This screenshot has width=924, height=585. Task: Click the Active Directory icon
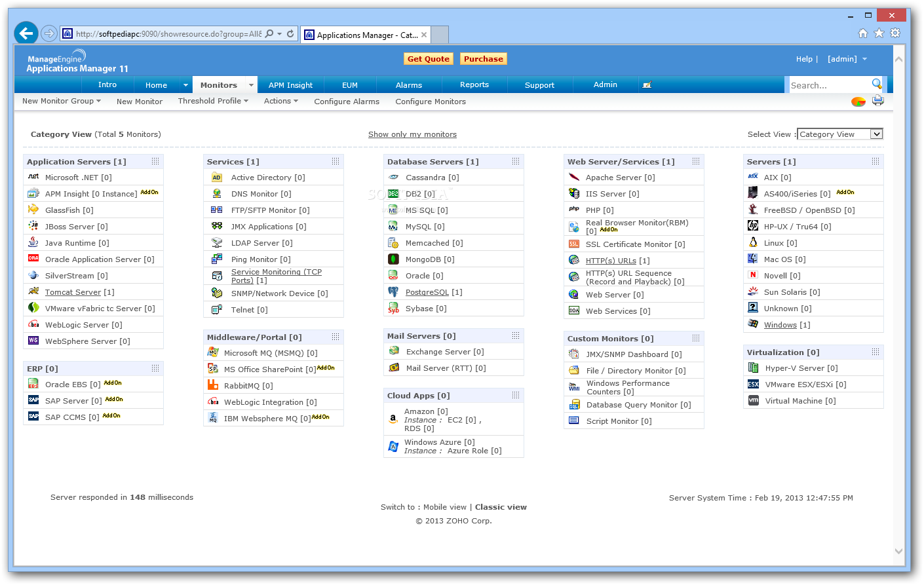tap(217, 177)
